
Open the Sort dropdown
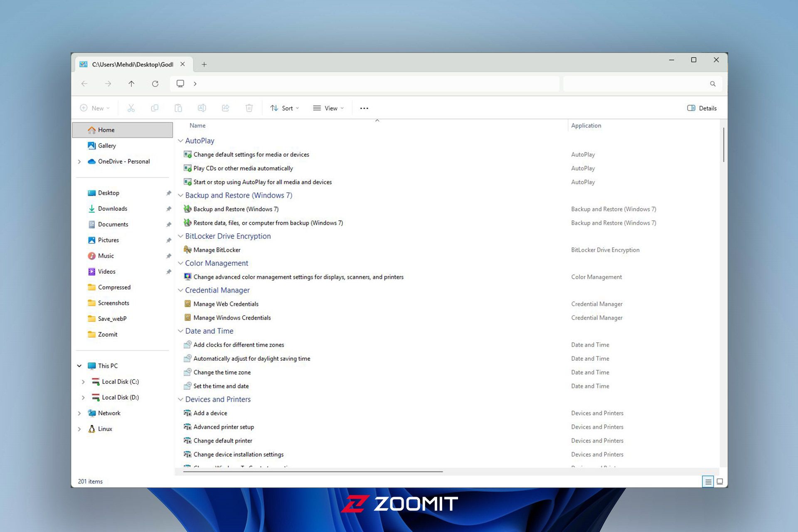(285, 108)
